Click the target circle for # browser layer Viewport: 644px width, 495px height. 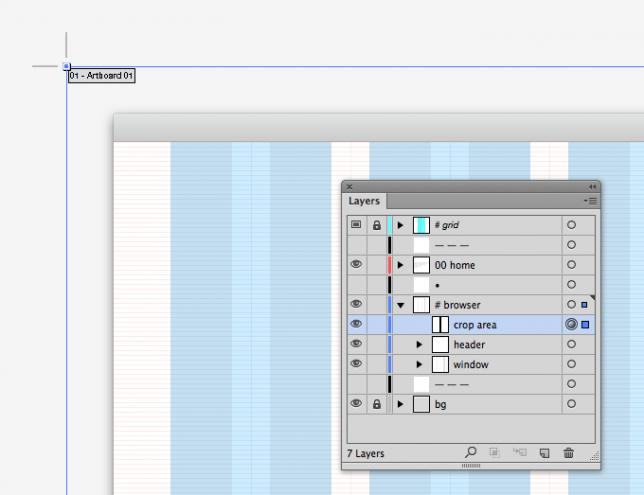571,304
